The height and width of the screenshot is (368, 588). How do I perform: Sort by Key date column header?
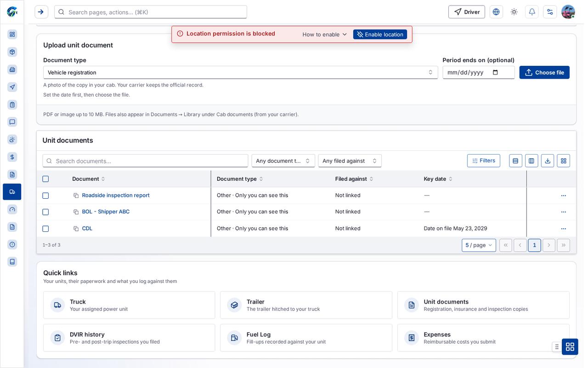point(438,179)
